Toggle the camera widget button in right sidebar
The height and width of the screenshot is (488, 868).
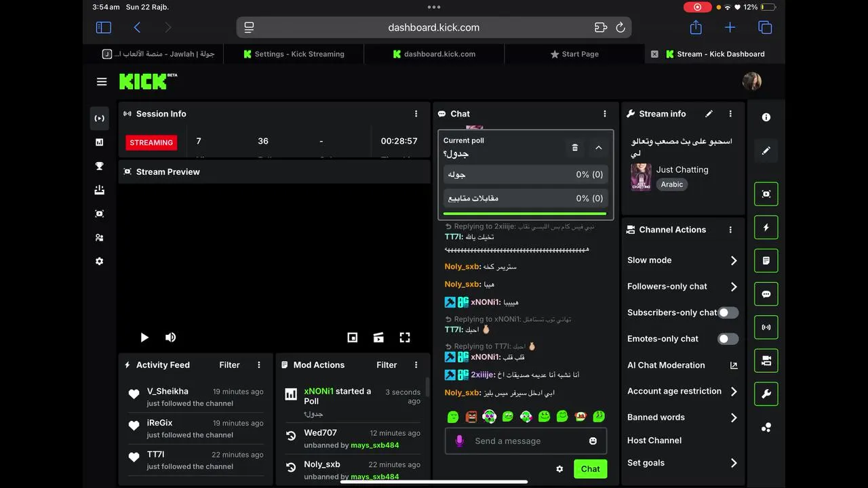pyautogui.click(x=766, y=361)
